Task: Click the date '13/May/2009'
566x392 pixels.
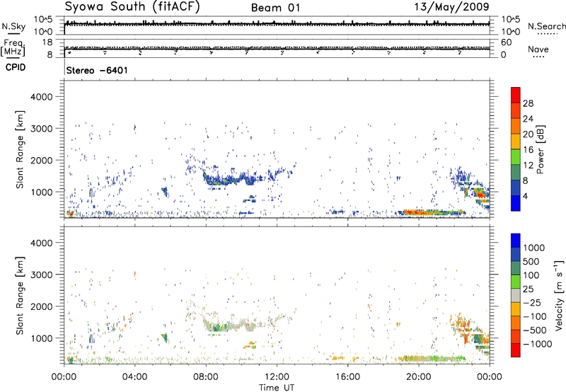Action: click(x=451, y=7)
